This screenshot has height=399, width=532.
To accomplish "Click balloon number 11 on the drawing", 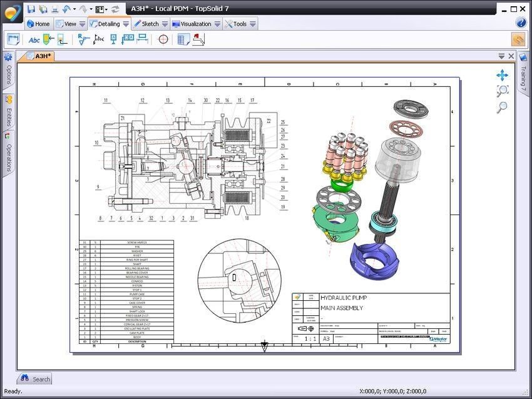I will click(106, 100).
